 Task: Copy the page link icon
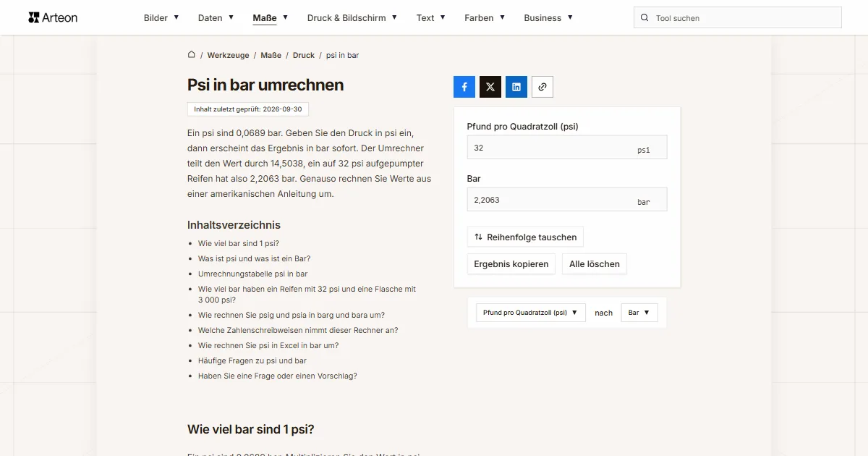click(x=542, y=87)
